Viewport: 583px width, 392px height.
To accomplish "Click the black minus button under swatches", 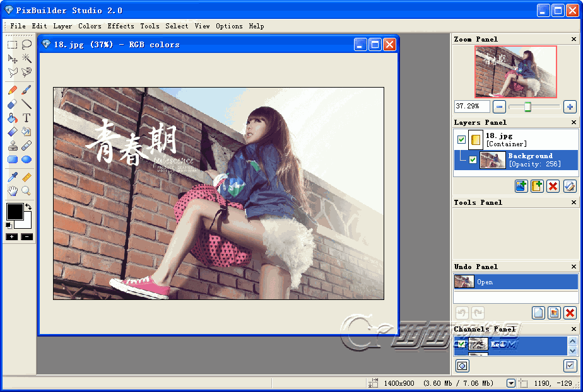I will (26, 237).
